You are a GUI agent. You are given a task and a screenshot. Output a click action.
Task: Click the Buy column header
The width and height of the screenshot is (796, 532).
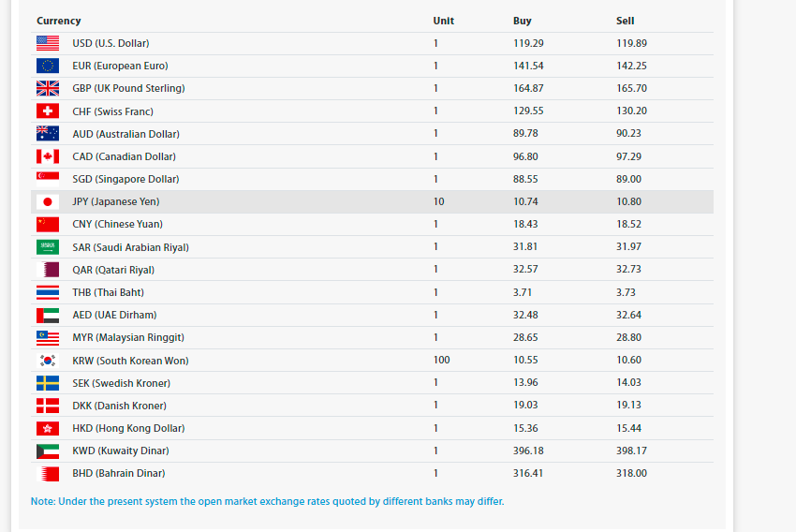[523, 21]
